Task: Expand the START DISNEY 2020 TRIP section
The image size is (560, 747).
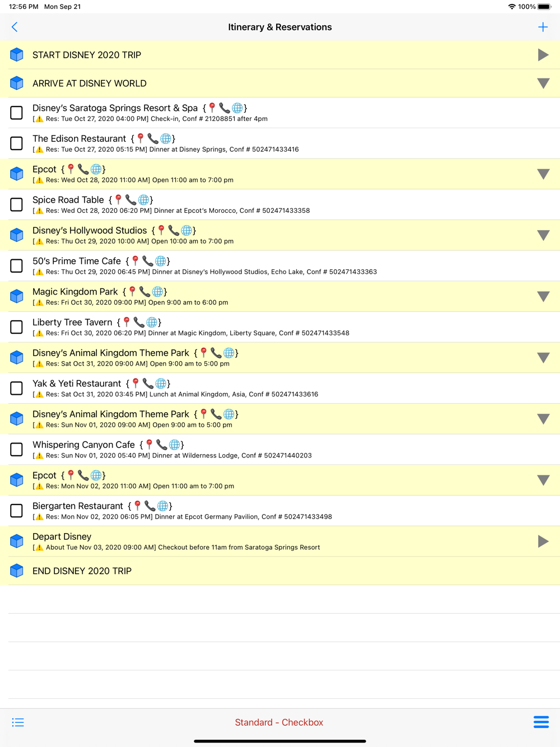Action: (543, 55)
